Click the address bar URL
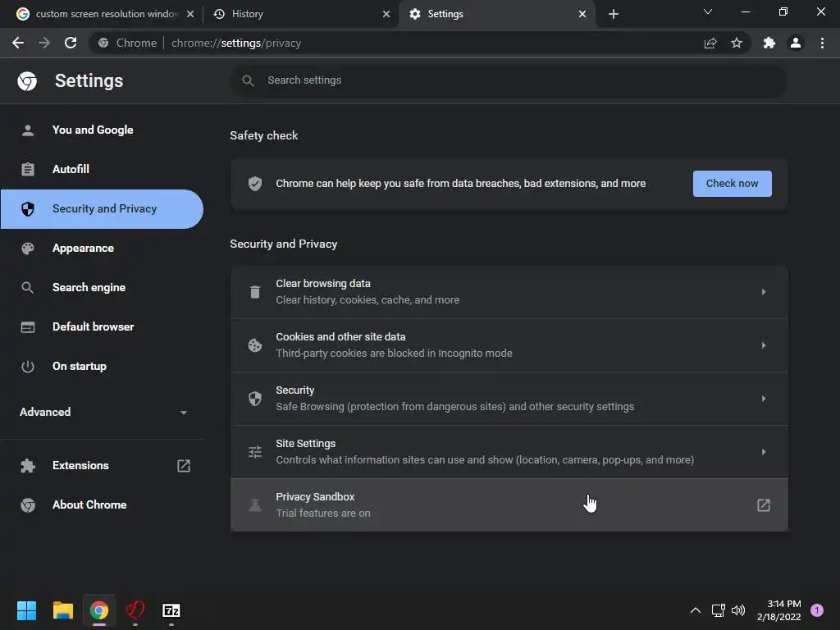This screenshot has height=630, width=840. (235, 43)
